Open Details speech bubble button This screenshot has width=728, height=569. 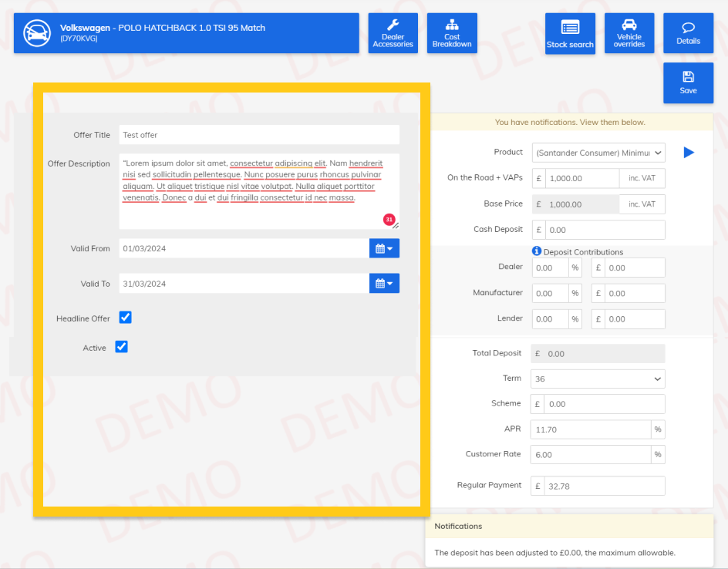688,33
